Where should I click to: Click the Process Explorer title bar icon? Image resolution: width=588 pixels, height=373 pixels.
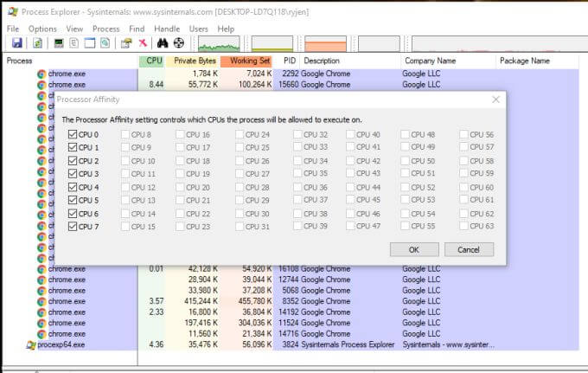pyautogui.click(x=13, y=11)
